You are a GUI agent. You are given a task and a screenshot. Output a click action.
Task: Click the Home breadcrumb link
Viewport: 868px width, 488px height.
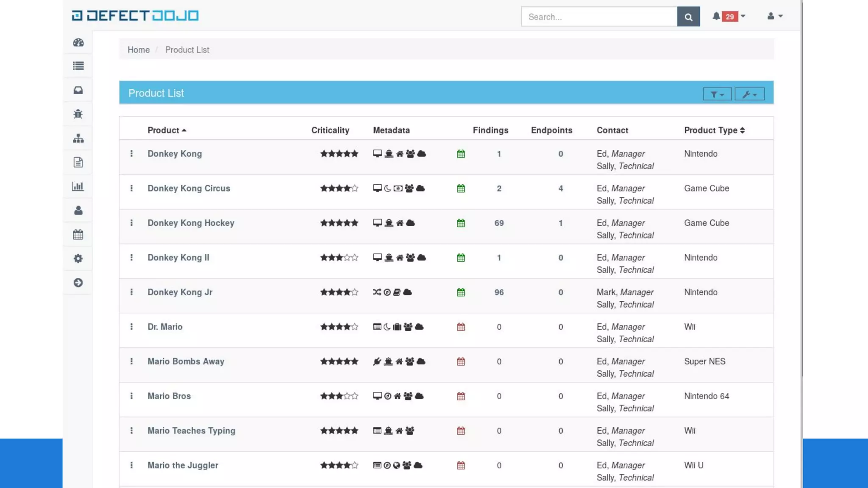point(139,50)
